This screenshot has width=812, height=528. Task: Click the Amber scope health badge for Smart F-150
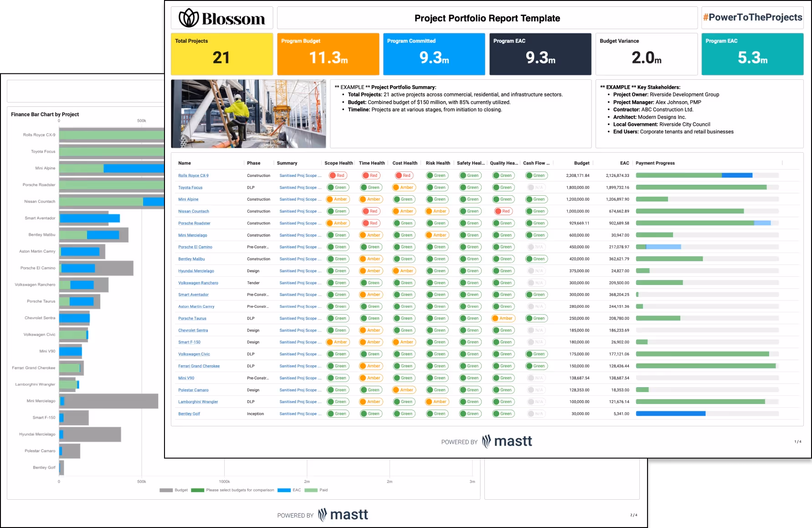[x=338, y=342]
